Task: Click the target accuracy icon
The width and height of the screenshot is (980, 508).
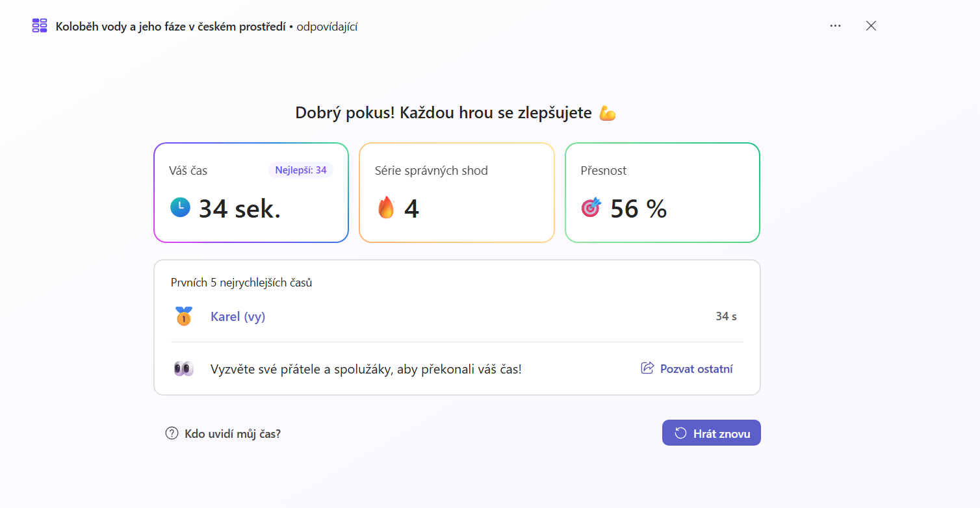Action: [591, 208]
